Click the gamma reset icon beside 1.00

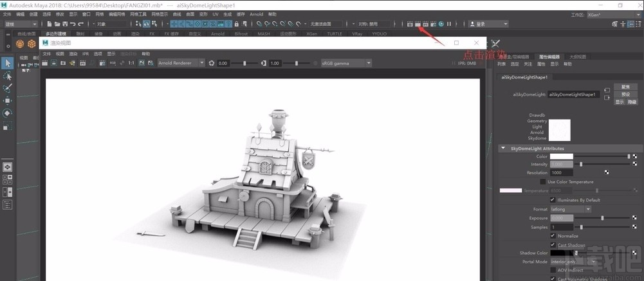point(264,63)
